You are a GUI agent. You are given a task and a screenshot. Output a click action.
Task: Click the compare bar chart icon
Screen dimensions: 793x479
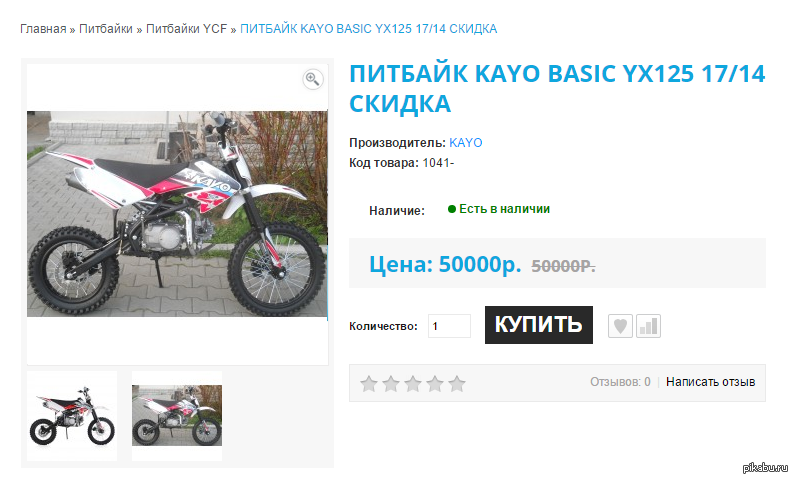(x=648, y=326)
